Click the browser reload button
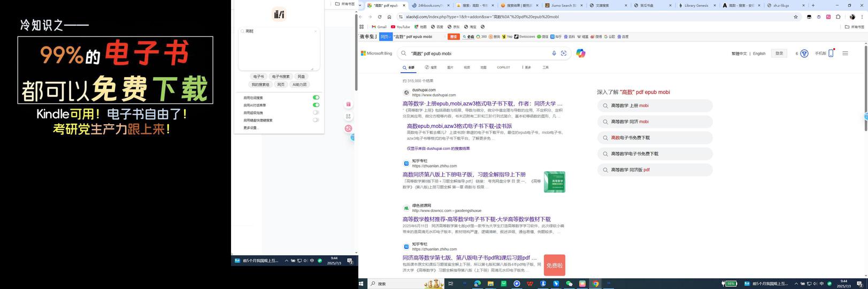The height and width of the screenshot is (289, 868). click(380, 17)
